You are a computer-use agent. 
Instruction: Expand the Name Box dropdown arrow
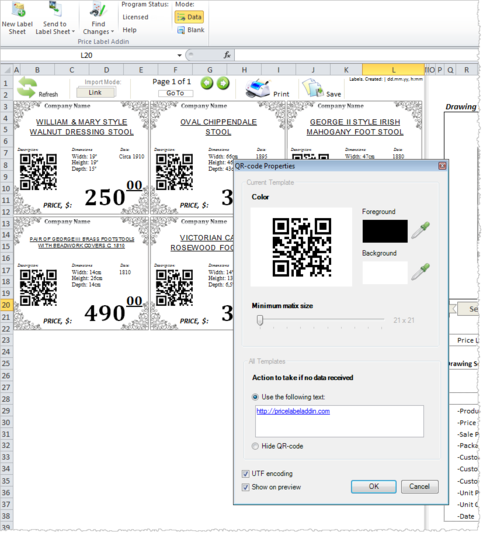(x=179, y=55)
